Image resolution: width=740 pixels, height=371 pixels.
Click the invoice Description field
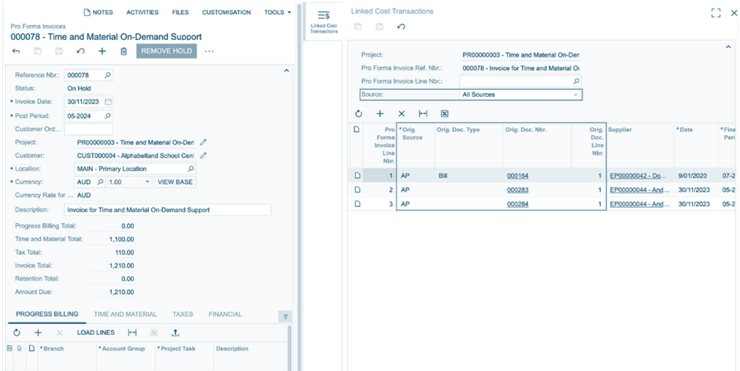click(168, 210)
